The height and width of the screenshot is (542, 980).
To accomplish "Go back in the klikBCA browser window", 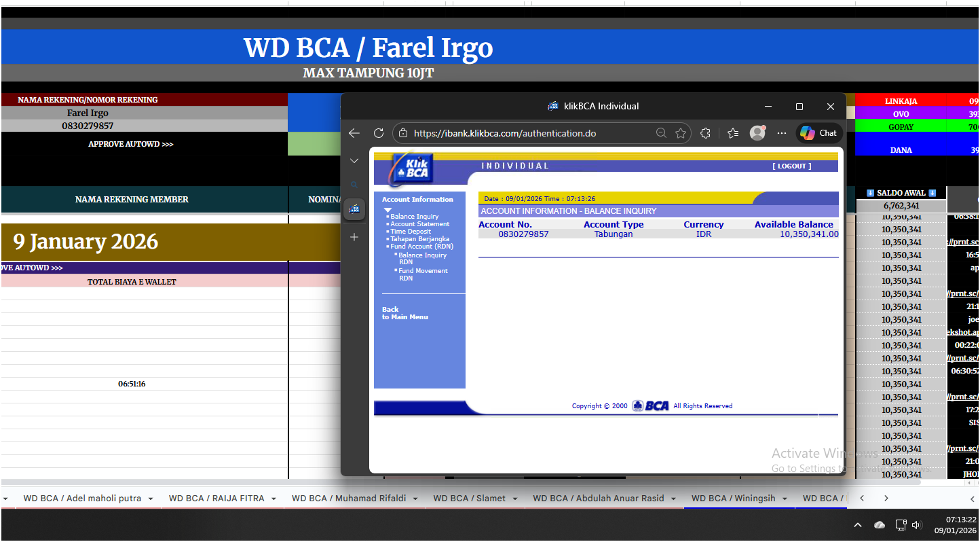I will point(354,133).
